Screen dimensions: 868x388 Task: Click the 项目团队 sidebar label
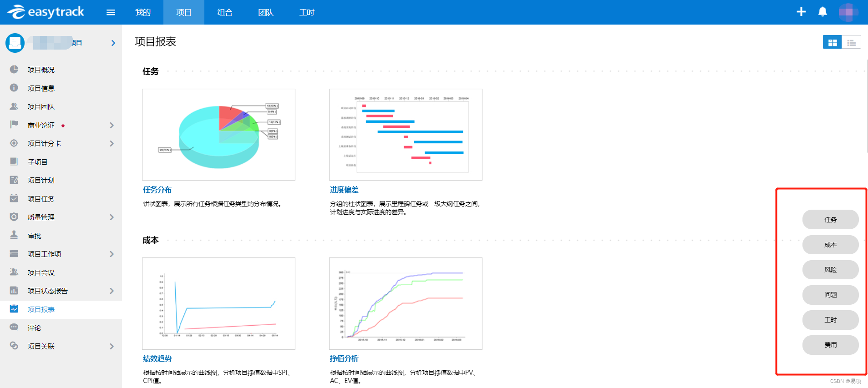click(x=41, y=106)
